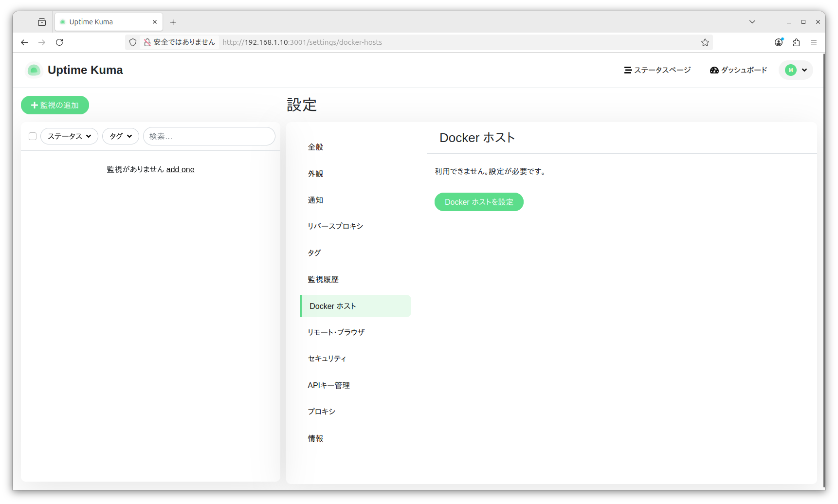Image resolution: width=838 pixels, height=504 pixels.
Task: Click the Uptime Kuma logo icon
Action: point(34,70)
